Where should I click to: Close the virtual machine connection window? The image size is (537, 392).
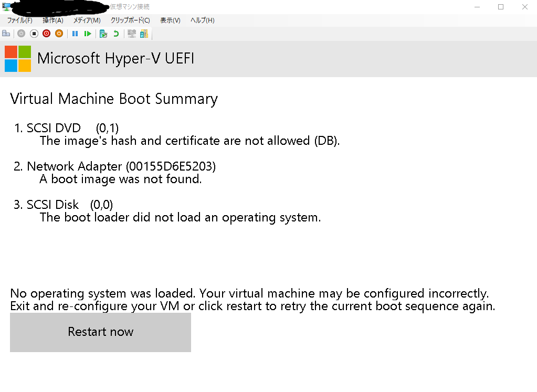point(525,7)
